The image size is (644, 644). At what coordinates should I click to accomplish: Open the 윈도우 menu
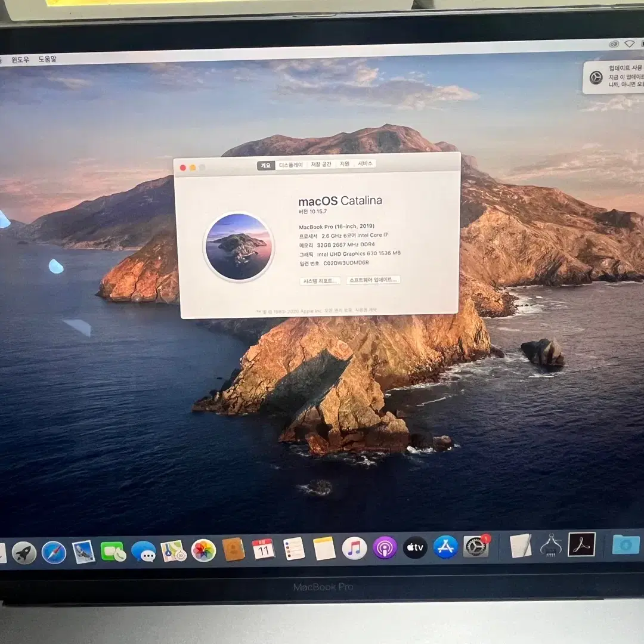tap(20, 60)
